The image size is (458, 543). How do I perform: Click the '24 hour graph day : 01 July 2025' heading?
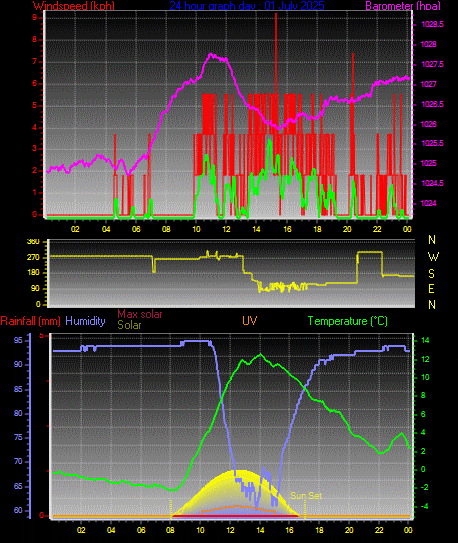click(247, 6)
